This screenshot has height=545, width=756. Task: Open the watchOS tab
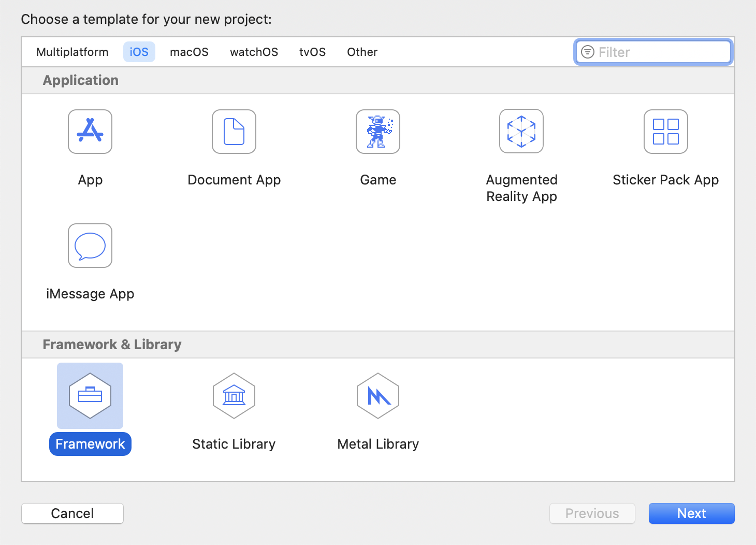coord(254,52)
